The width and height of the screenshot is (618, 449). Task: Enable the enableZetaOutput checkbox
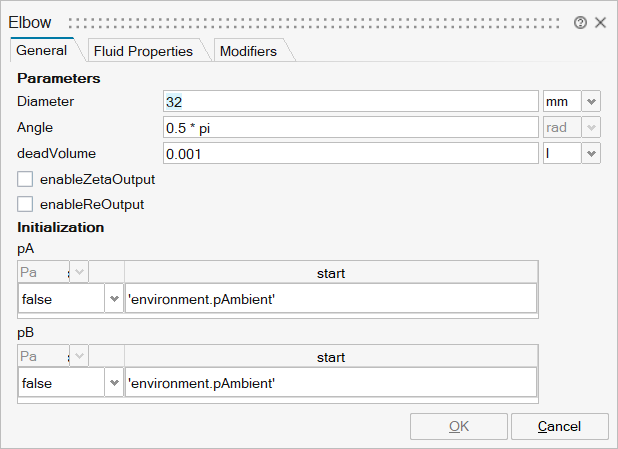[x=26, y=180]
